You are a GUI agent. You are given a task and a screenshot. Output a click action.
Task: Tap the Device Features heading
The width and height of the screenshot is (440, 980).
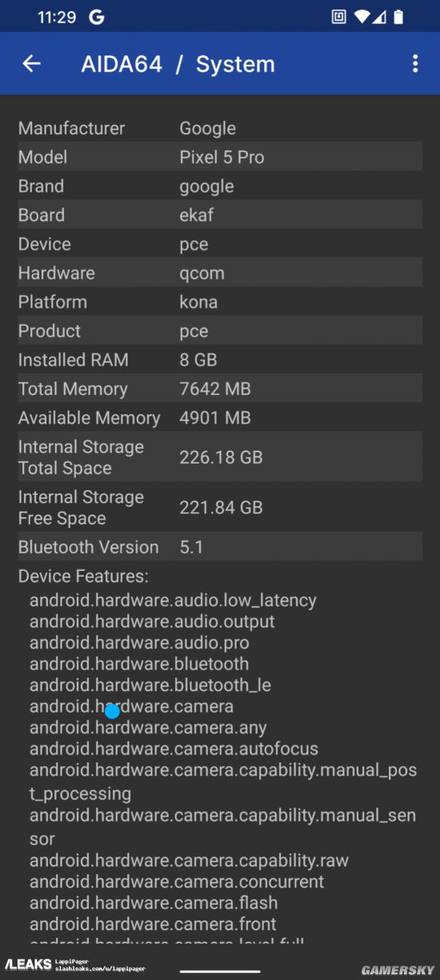tap(83, 576)
